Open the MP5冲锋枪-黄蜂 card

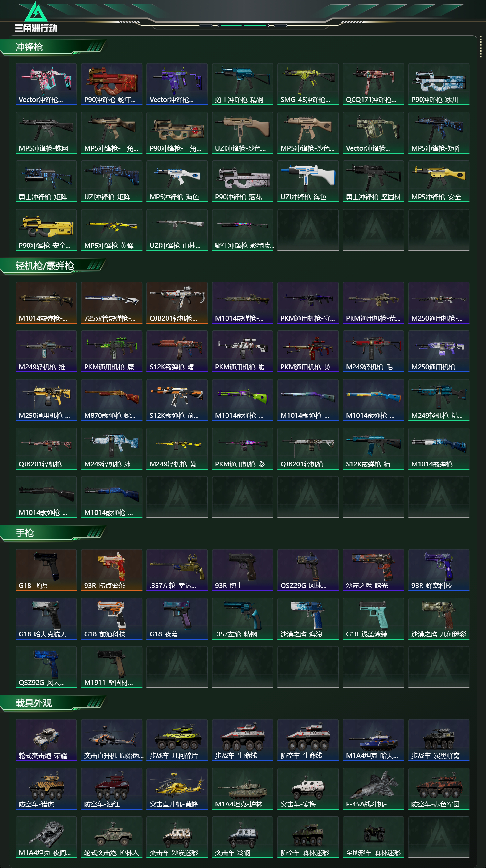pos(111,230)
